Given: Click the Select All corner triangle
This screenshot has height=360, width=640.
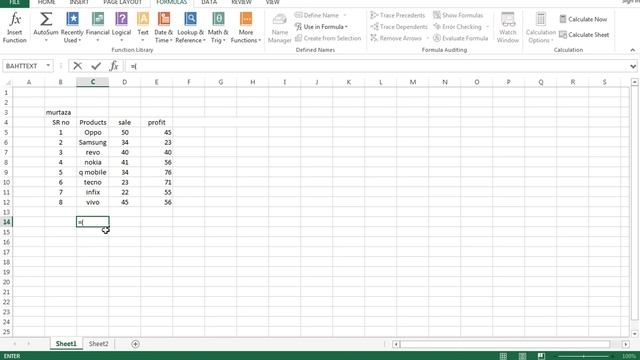Looking at the screenshot, I should click(x=7, y=82).
